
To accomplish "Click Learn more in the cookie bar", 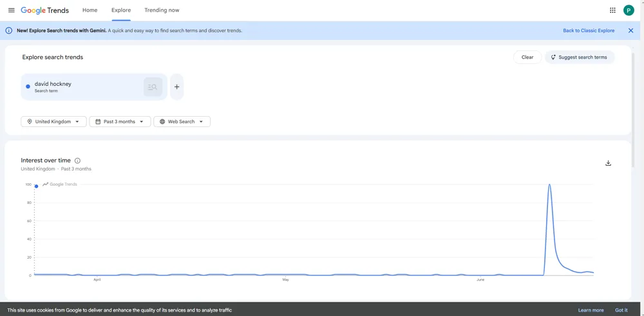I will (x=591, y=310).
